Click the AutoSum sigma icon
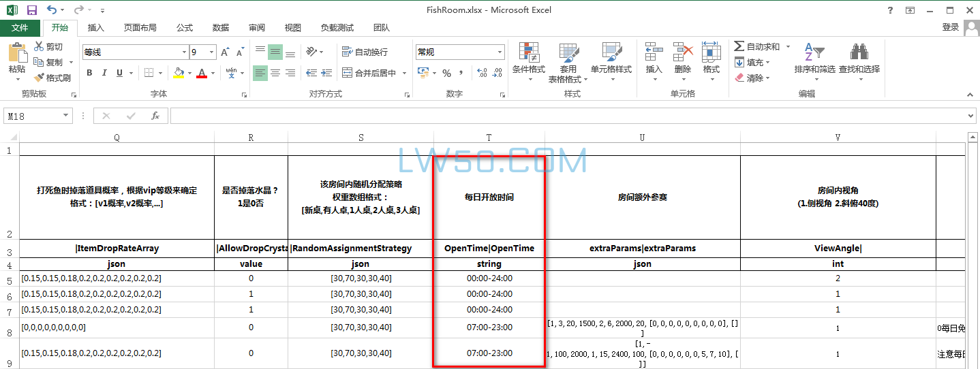980x369 pixels. pyautogui.click(x=739, y=46)
